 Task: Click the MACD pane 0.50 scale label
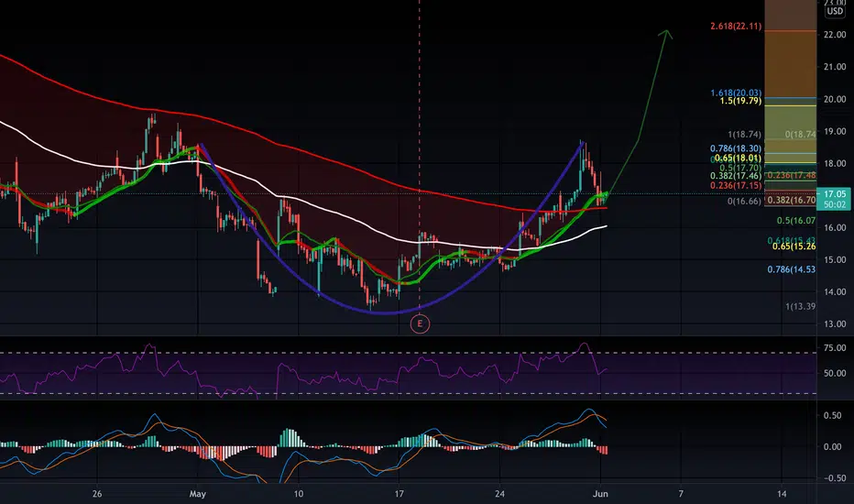(x=832, y=416)
